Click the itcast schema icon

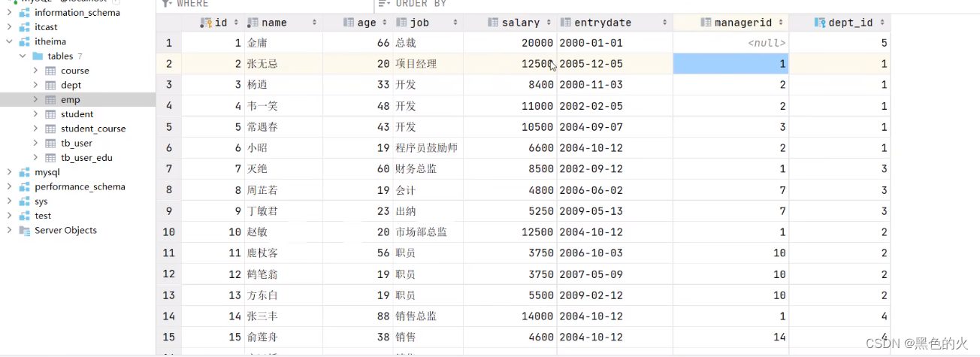point(24,27)
